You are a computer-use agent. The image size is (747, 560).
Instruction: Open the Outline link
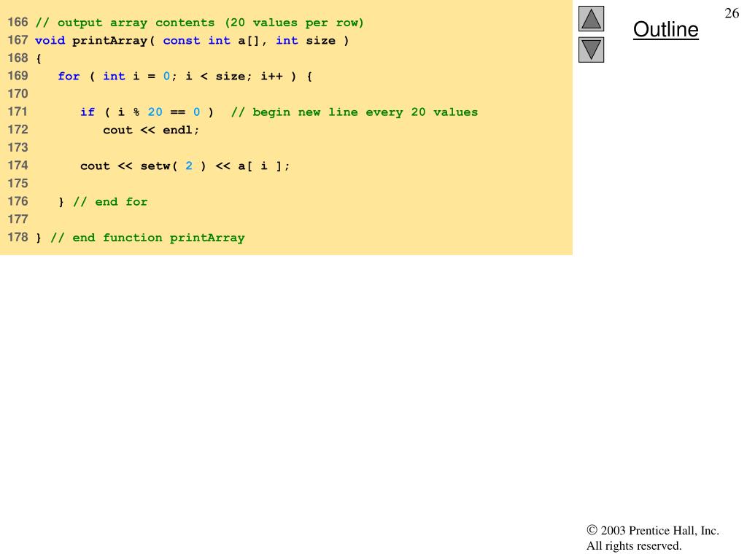click(x=665, y=29)
